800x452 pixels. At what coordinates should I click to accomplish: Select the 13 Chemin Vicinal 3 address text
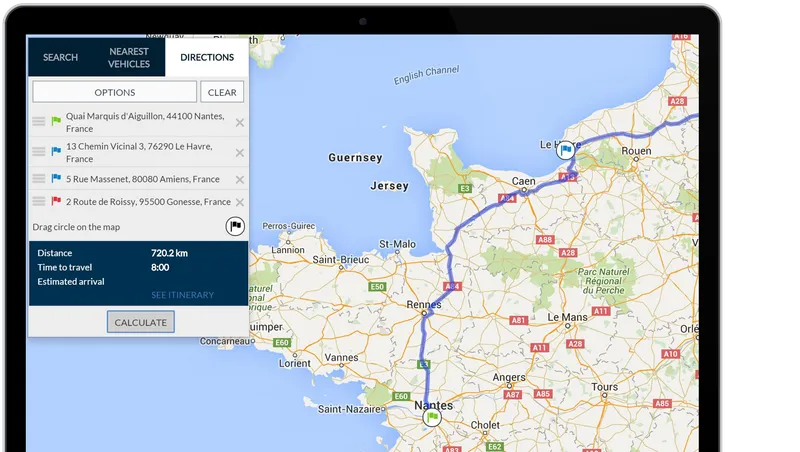coord(139,153)
